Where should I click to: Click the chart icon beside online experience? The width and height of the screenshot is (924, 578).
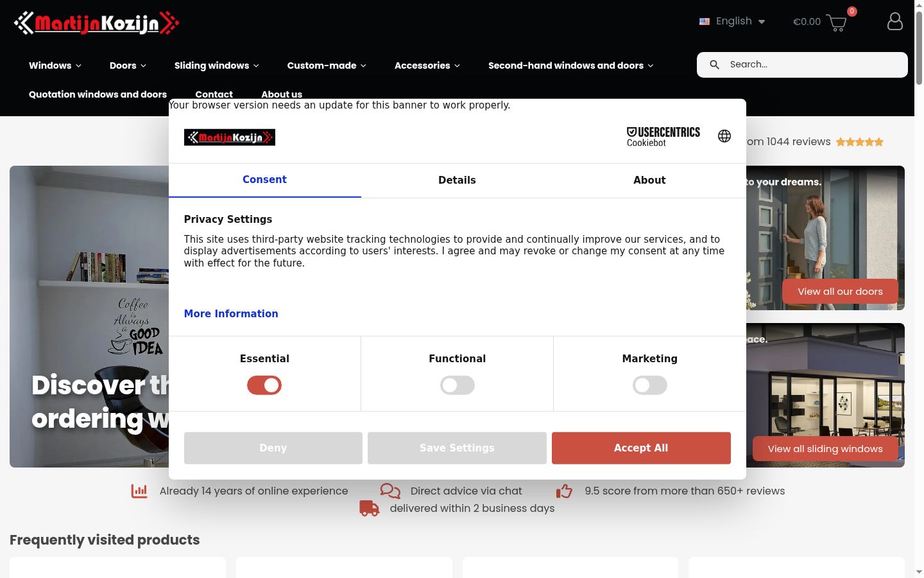click(139, 491)
